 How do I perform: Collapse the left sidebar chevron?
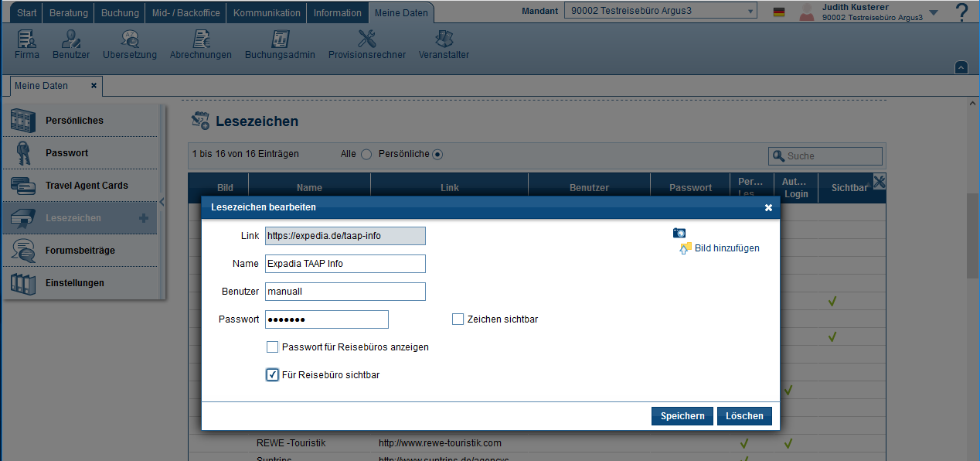click(162, 202)
